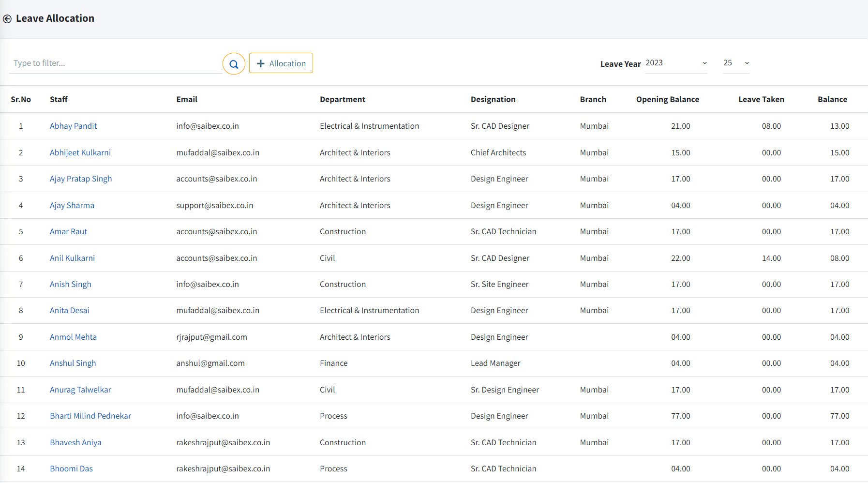Click the Chief Architects designation cell
868x483 pixels.
pos(498,152)
